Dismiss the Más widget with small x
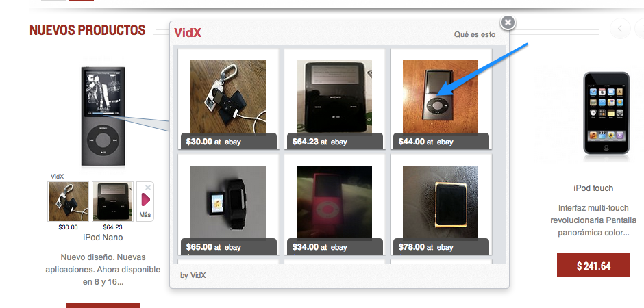Image resolution: width=644 pixels, height=308 pixels. click(148, 187)
